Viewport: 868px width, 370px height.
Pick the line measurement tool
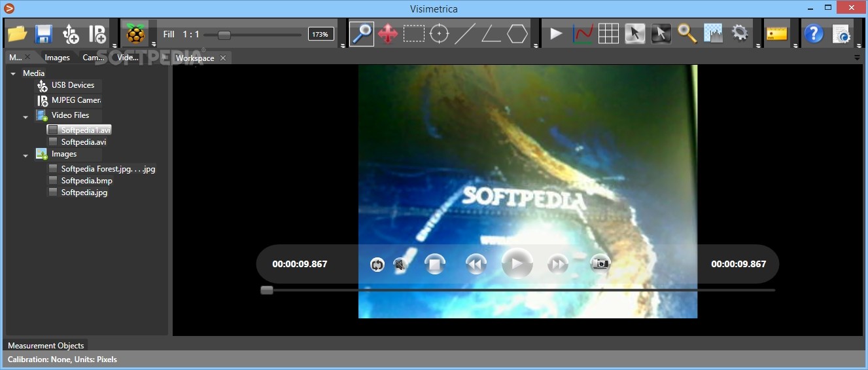(x=465, y=33)
